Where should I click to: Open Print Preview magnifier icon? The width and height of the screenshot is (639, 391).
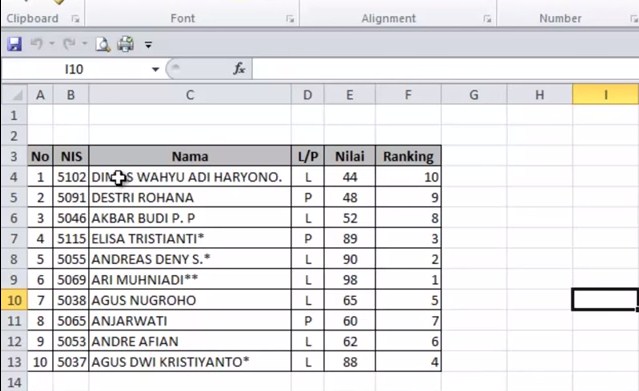pos(103,44)
